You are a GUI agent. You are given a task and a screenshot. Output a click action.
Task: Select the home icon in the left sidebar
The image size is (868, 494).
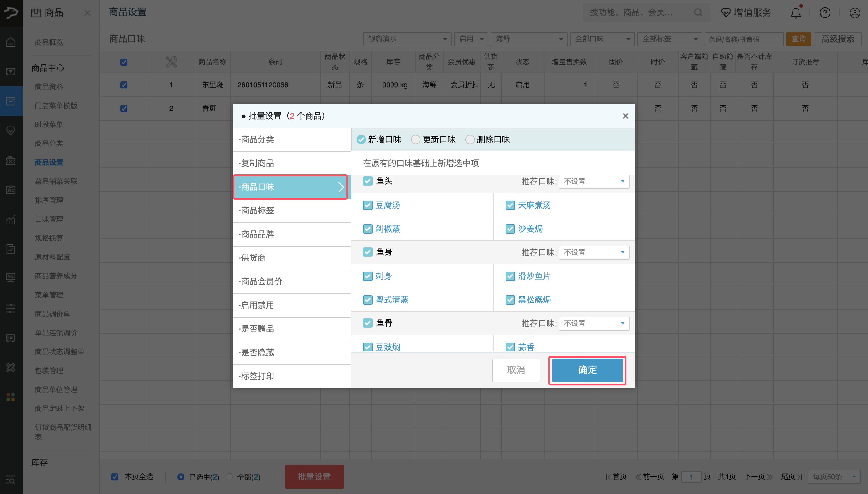tap(11, 42)
